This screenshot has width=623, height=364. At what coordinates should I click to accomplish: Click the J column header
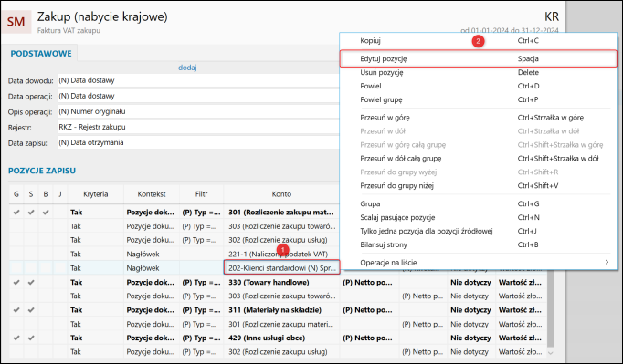tap(60, 194)
